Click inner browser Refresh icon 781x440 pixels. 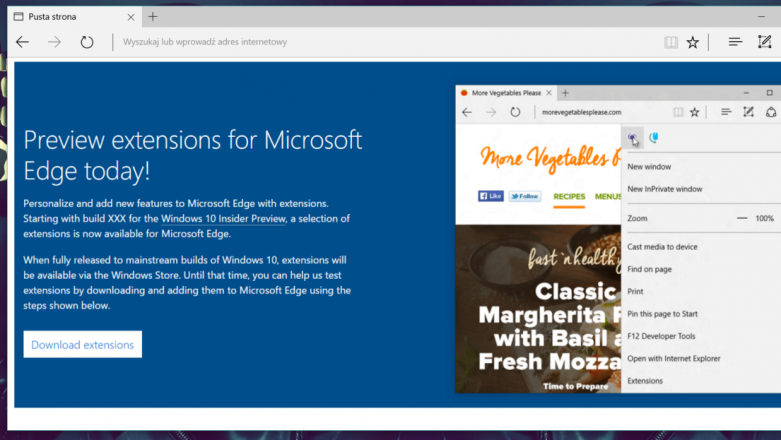[515, 112]
